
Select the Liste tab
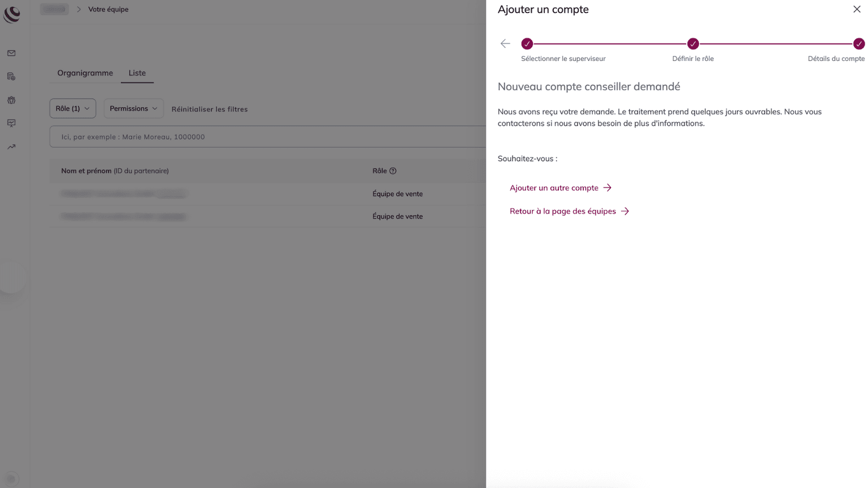click(137, 73)
